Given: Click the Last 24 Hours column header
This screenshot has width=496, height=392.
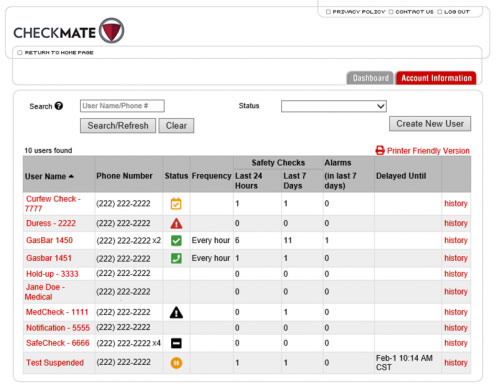Looking at the screenshot, I should click(x=249, y=181).
